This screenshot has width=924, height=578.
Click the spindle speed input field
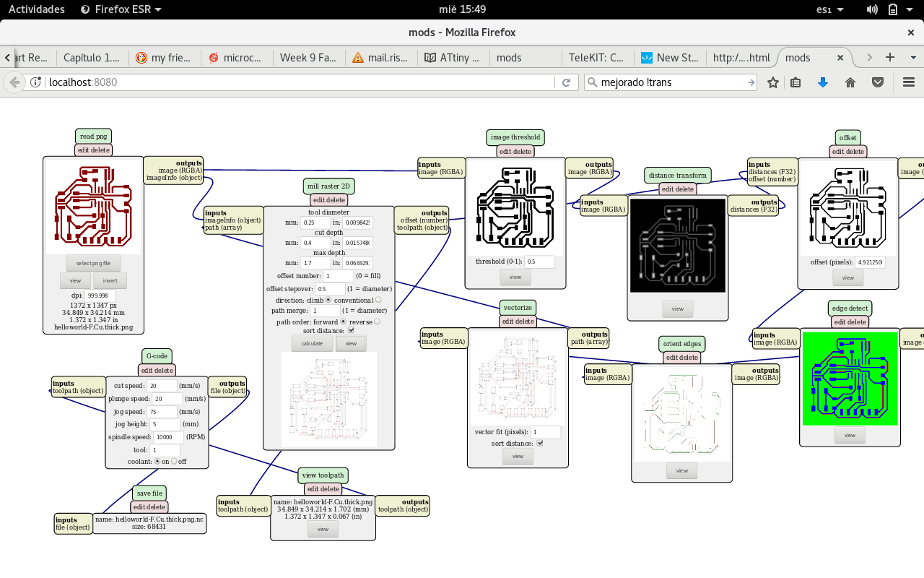[x=168, y=437]
